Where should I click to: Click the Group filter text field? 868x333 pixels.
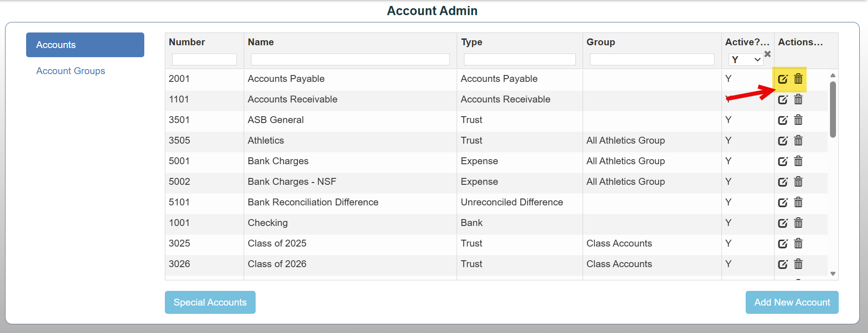coord(652,59)
